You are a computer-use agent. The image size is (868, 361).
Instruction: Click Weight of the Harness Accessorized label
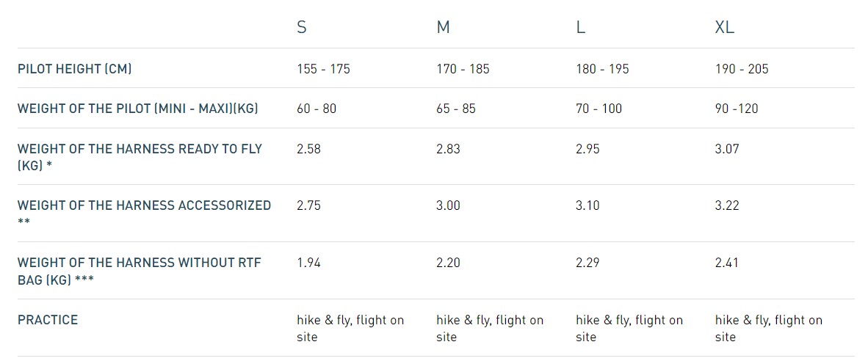[x=144, y=205]
